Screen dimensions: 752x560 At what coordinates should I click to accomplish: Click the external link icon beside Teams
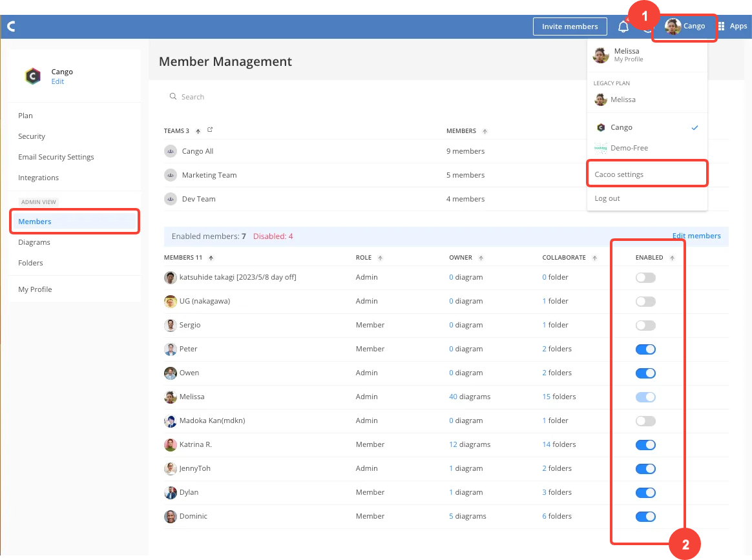210,130
